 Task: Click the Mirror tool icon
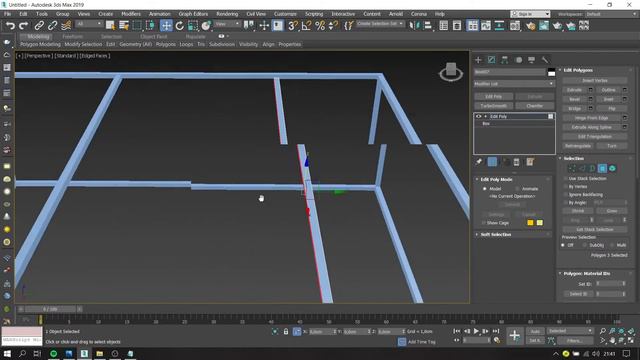414,26
